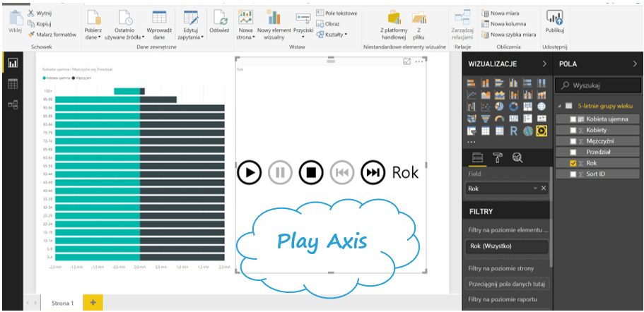Screen dimensions: 644x312
Task: Click Wprowadź dane table icon
Action: coord(160,18)
